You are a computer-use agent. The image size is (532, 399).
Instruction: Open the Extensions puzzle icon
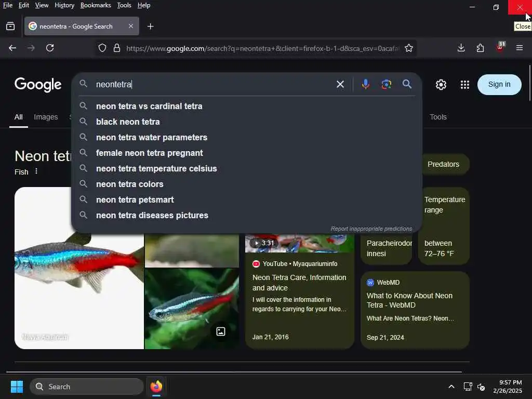coord(480,48)
